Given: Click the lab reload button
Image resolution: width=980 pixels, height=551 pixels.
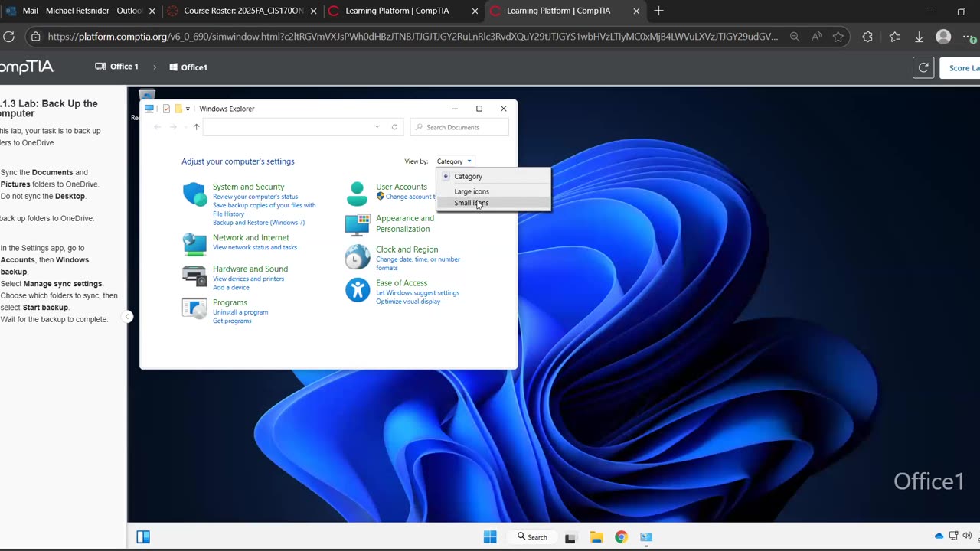Looking at the screenshot, I should (x=923, y=67).
